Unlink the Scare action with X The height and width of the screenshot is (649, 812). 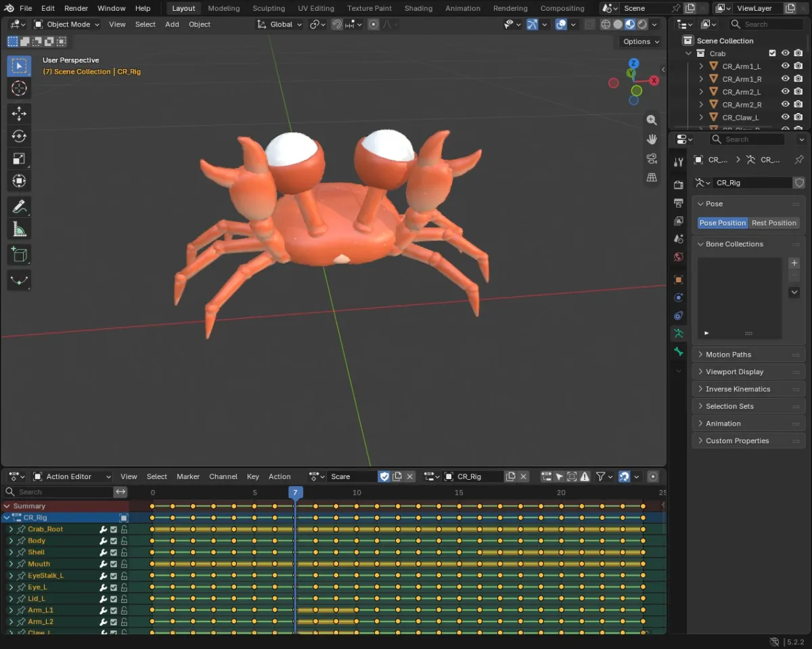tap(409, 476)
